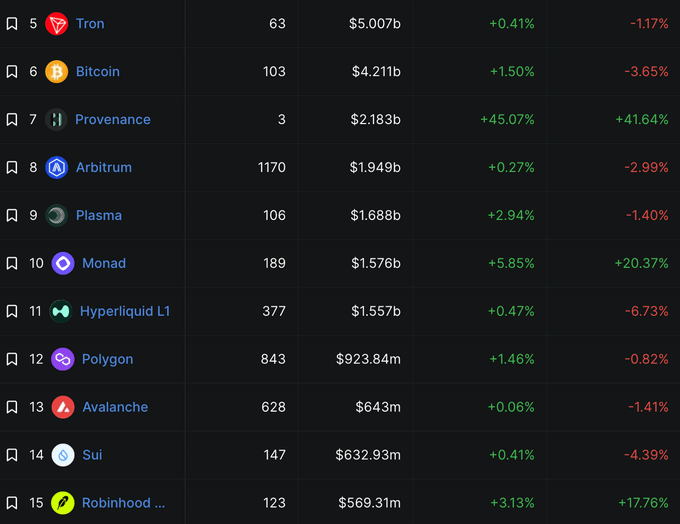Select Monad change value +5.85%
This screenshot has width=680, height=524.
click(511, 263)
